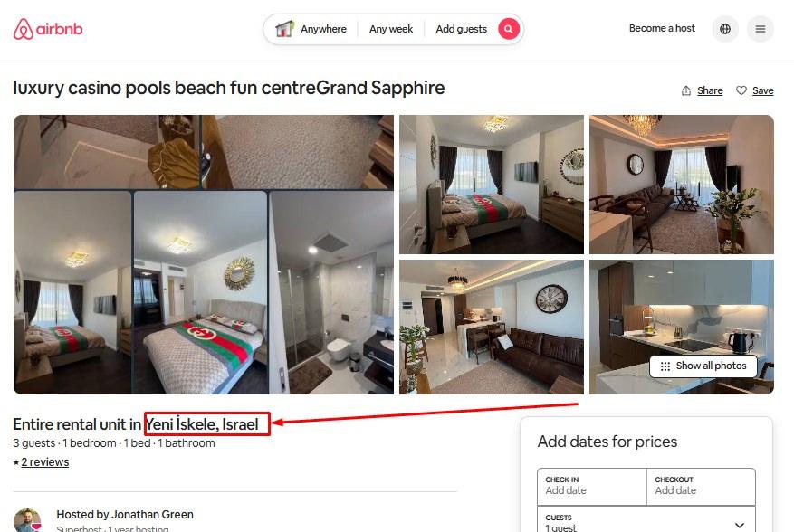The image size is (794, 532).
Task: Open the large bedroom collage photo
Action: (204, 254)
